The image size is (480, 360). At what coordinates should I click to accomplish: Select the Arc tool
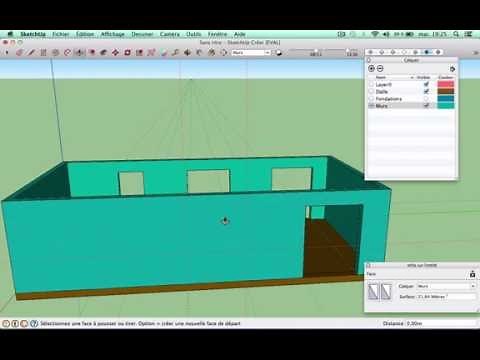pyautogui.click(x=67, y=52)
